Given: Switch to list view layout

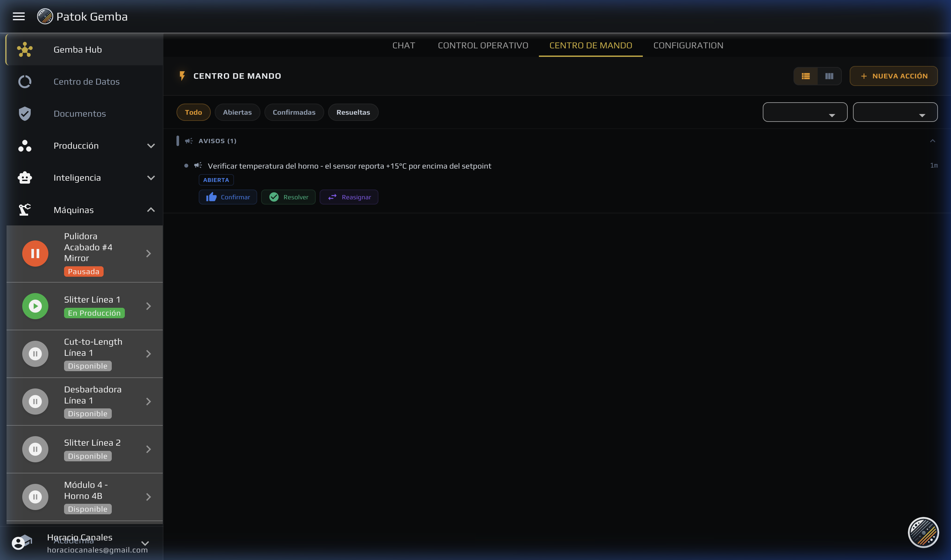Looking at the screenshot, I should [x=805, y=76].
